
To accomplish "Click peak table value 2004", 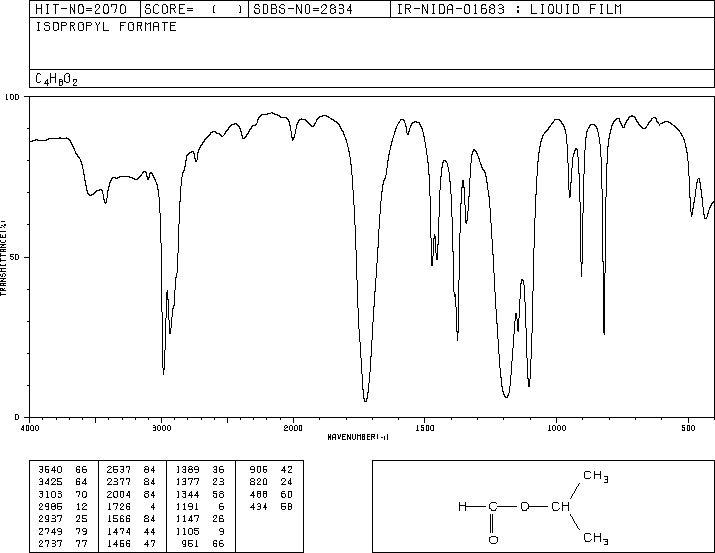I will [119, 494].
